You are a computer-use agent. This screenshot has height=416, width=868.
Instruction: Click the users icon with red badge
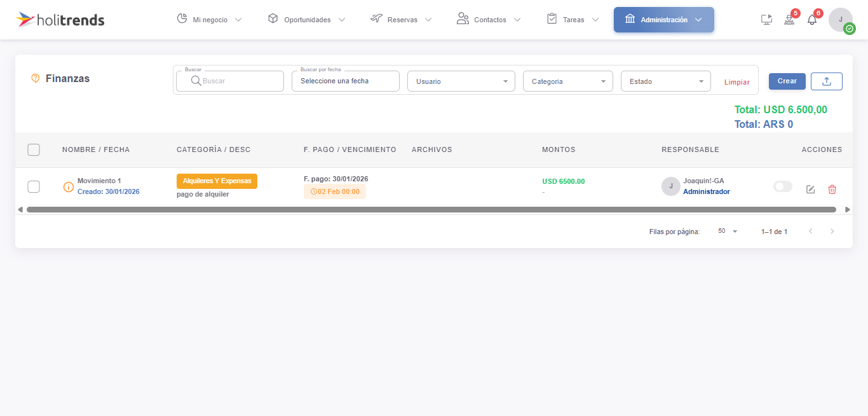tap(789, 20)
